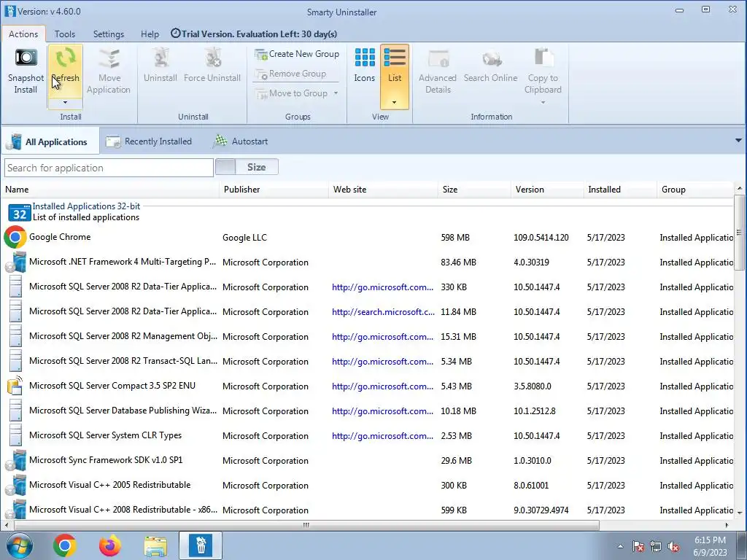
Task: Open the SQL Server System CLR Types link
Action: click(382, 436)
